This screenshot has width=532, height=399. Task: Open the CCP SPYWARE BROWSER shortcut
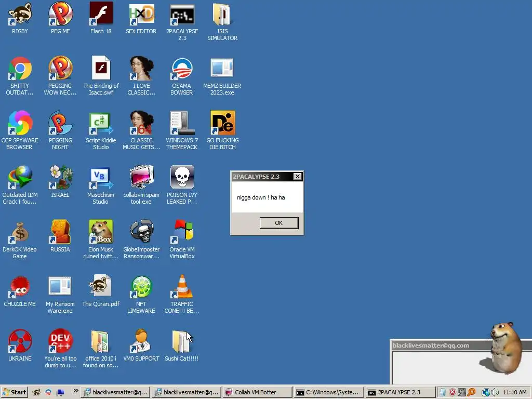[x=20, y=130]
